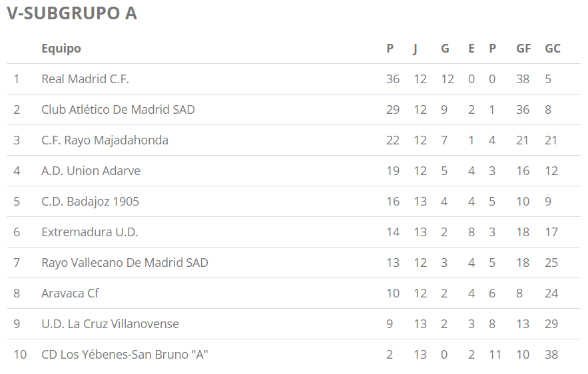Click the GC column header
Viewport: 588px width, 374px height.
tap(553, 49)
